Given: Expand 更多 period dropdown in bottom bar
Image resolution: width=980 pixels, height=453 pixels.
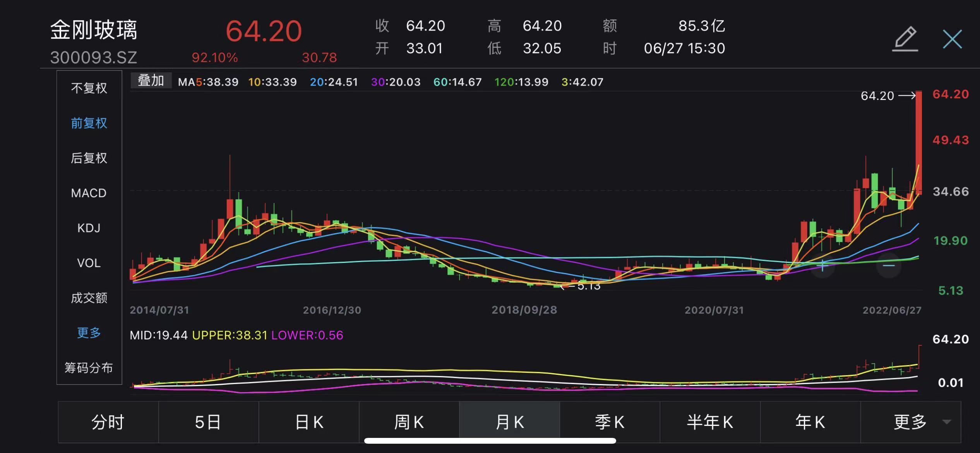Looking at the screenshot, I should click(x=911, y=422).
